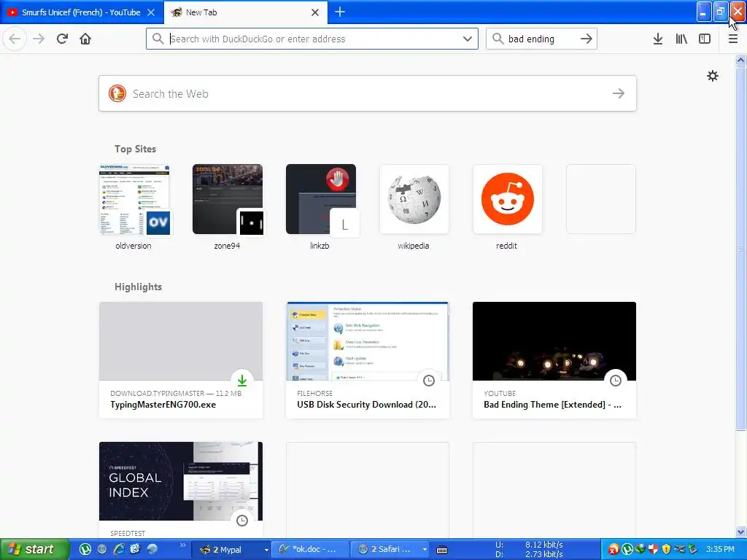The width and height of the screenshot is (747, 560).
Task: Expand quick launch overflow chevron
Action: (x=182, y=545)
